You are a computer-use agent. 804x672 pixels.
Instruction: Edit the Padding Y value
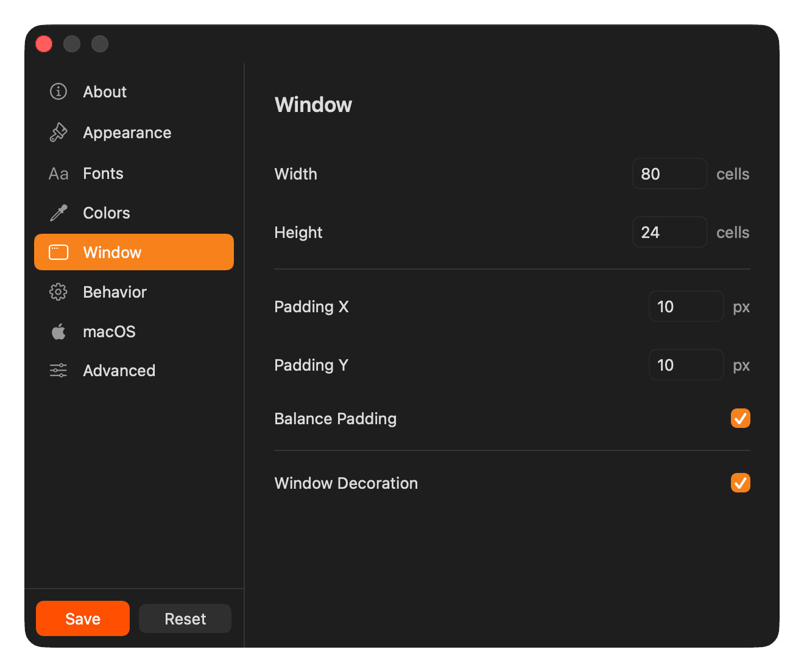[685, 365]
